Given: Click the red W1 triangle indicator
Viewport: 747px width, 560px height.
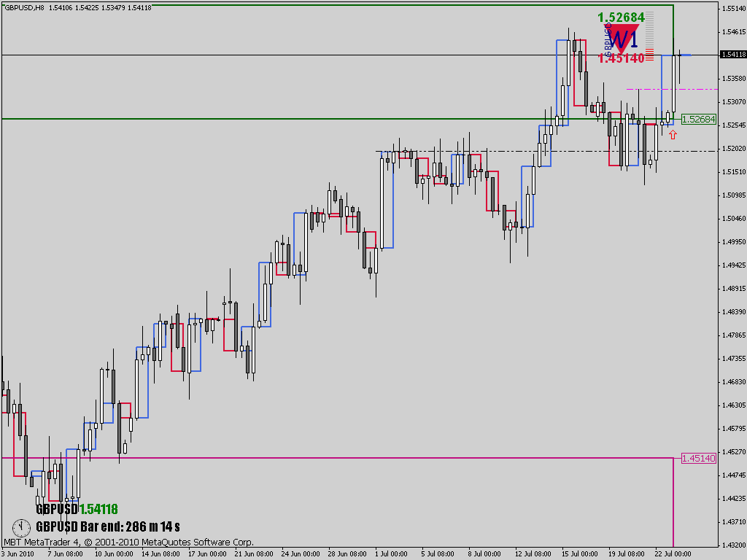Looking at the screenshot, I should click(x=622, y=39).
